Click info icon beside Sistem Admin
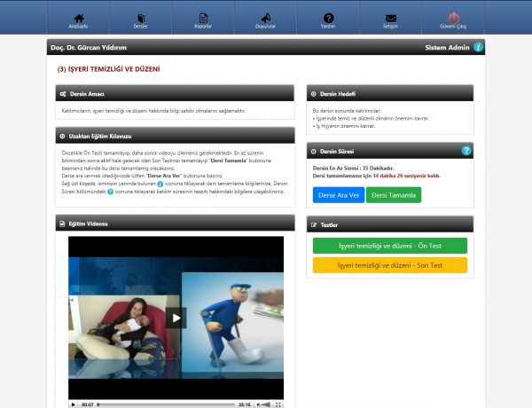The height and width of the screenshot is (408, 532). coord(478,47)
